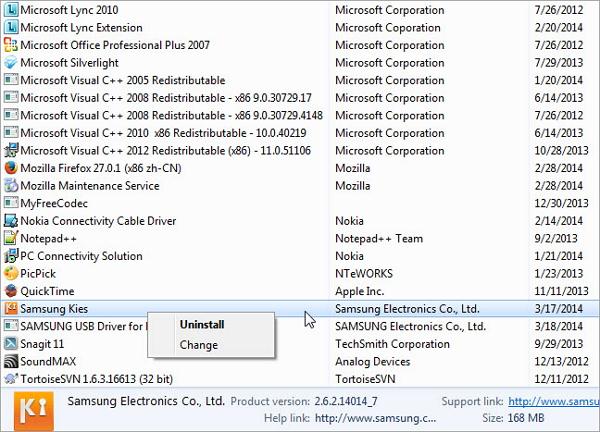Click the Apple Inc. publisher cell

[360, 291]
